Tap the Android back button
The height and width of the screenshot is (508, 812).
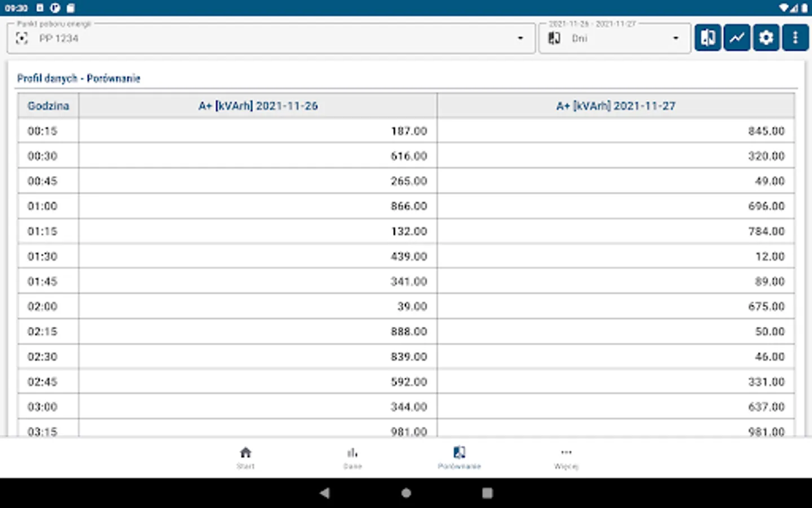pyautogui.click(x=325, y=493)
